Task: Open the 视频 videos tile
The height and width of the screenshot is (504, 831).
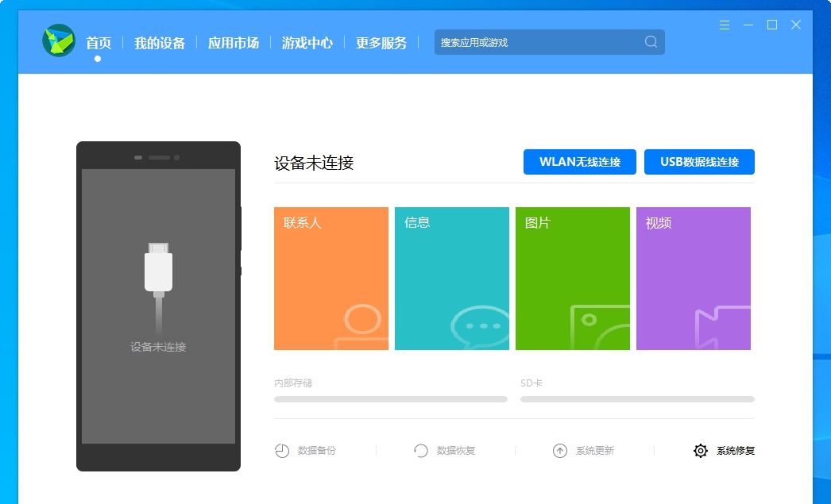Action: tap(694, 278)
